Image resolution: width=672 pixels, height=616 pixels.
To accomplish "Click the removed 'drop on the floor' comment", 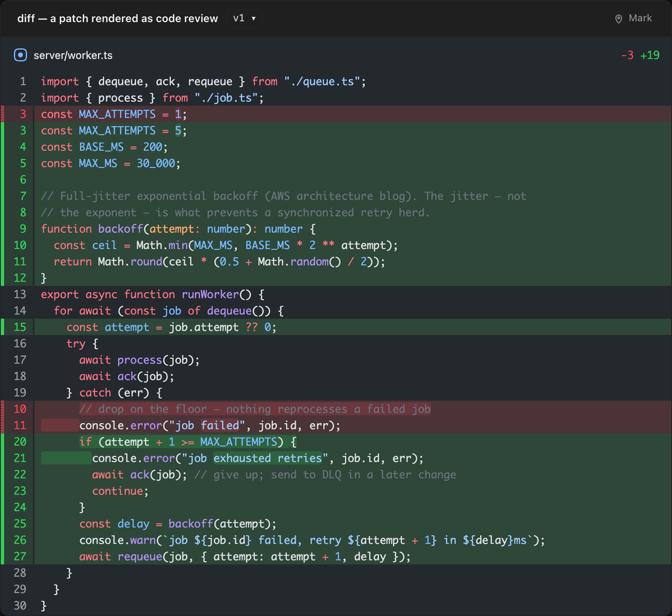I will pyautogui.click(x=255, y=409).
